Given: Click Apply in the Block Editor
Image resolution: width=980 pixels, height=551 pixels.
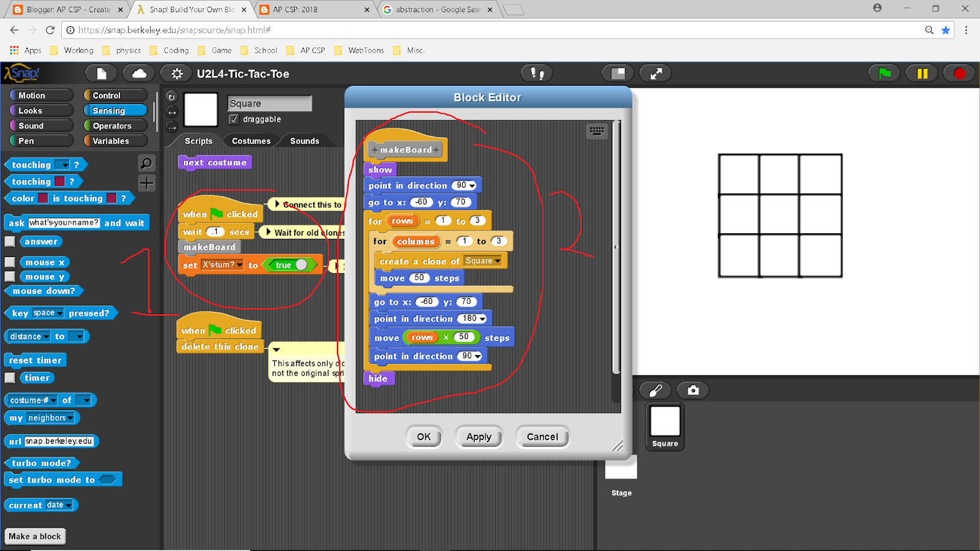Looking at the screenshot, I should 479,437.
